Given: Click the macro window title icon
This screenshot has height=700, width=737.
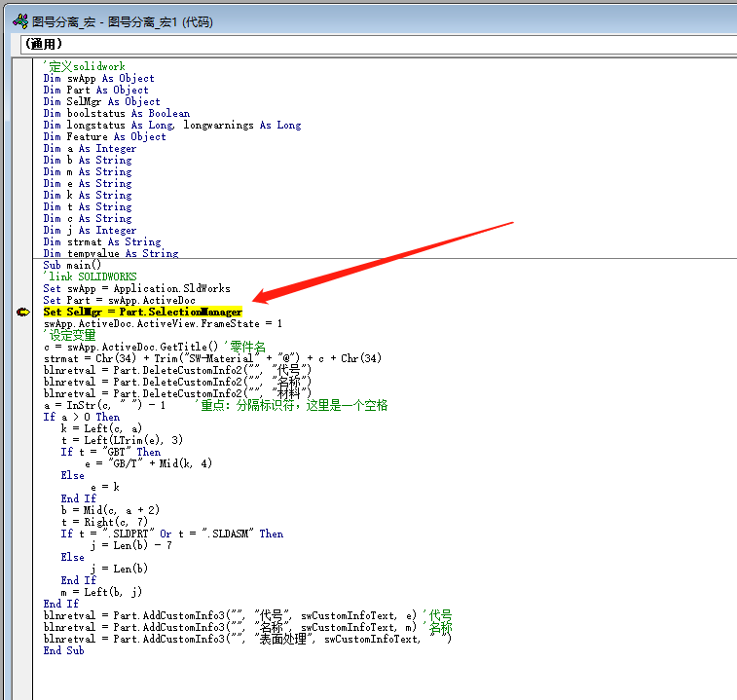Looking at the screenshot, I should point(20,21).
